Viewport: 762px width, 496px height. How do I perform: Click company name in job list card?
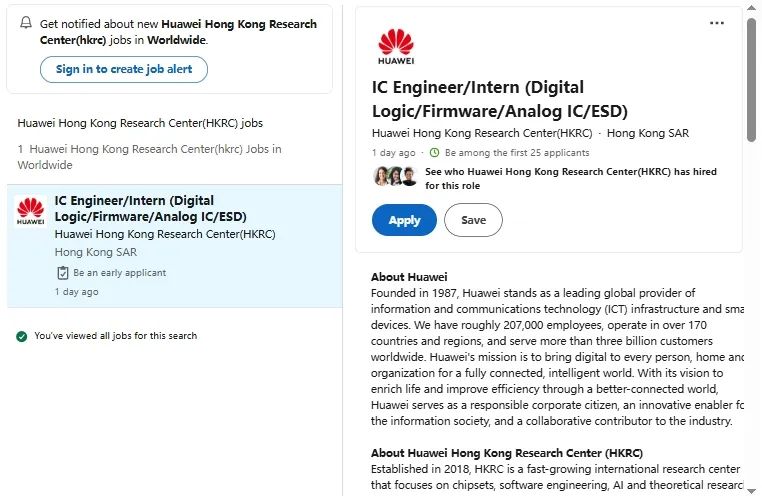(x=165, y=234)
